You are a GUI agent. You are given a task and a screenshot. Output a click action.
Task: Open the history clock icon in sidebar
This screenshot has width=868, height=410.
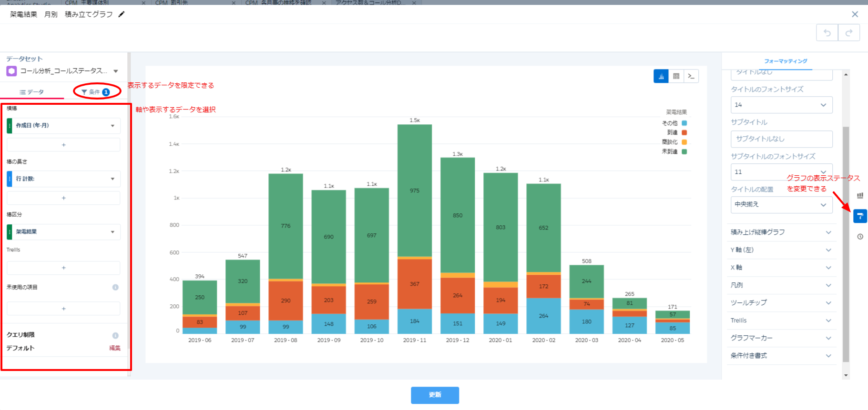pyautogui.click(x=860, y=237)
